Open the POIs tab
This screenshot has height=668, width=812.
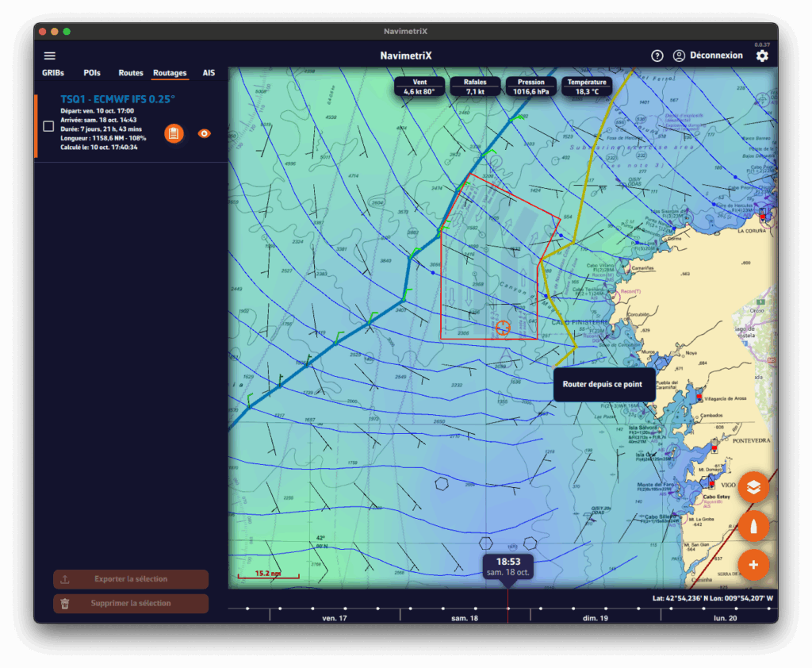pyautogui.click(x=92, y=73)
